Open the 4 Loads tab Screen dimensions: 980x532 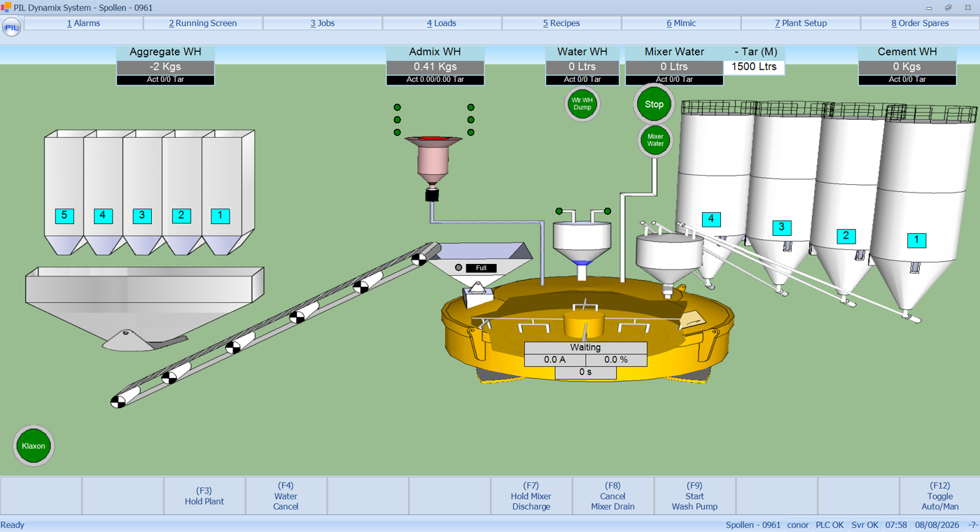(x=442, y=23)
